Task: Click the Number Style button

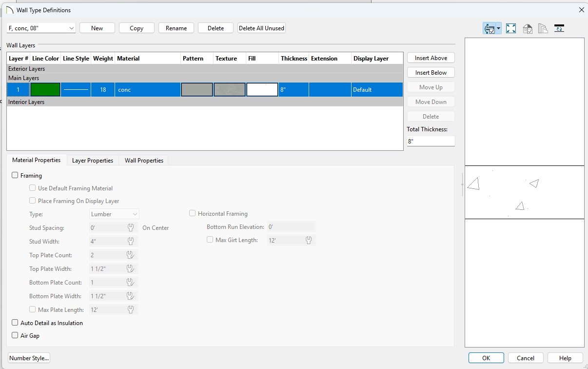Action: (x=29, y=358)
